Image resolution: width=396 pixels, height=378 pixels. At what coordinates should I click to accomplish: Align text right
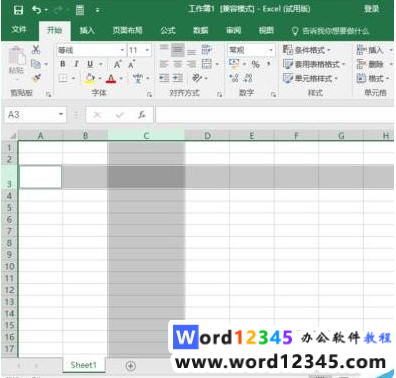191,64
